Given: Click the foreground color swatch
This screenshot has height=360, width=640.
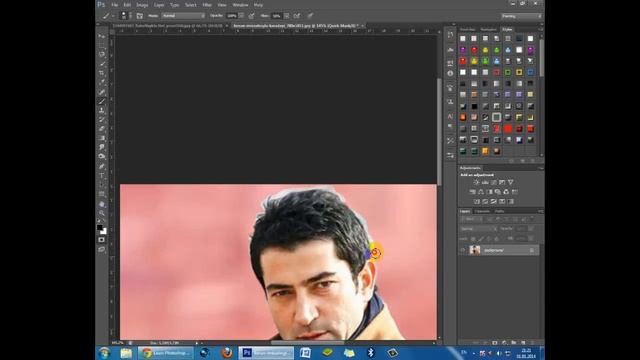Looking at the screenshot, I should (100, 227).
